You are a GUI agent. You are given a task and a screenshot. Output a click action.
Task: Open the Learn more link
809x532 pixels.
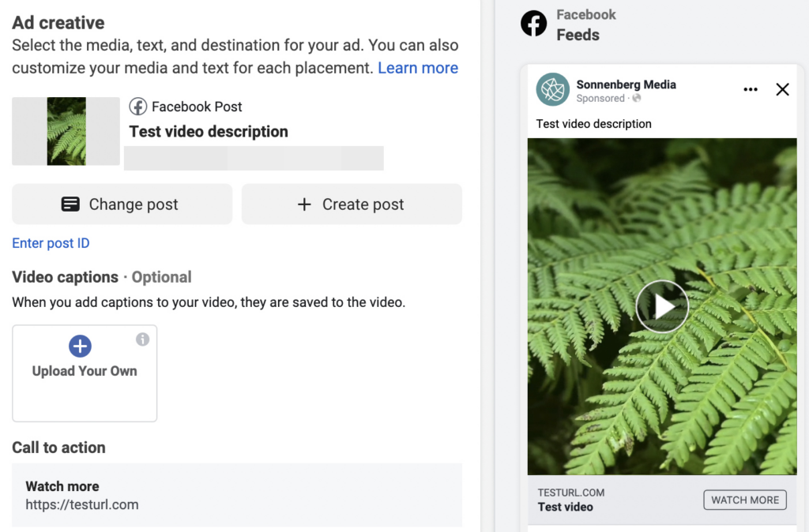tap(418, 68)
